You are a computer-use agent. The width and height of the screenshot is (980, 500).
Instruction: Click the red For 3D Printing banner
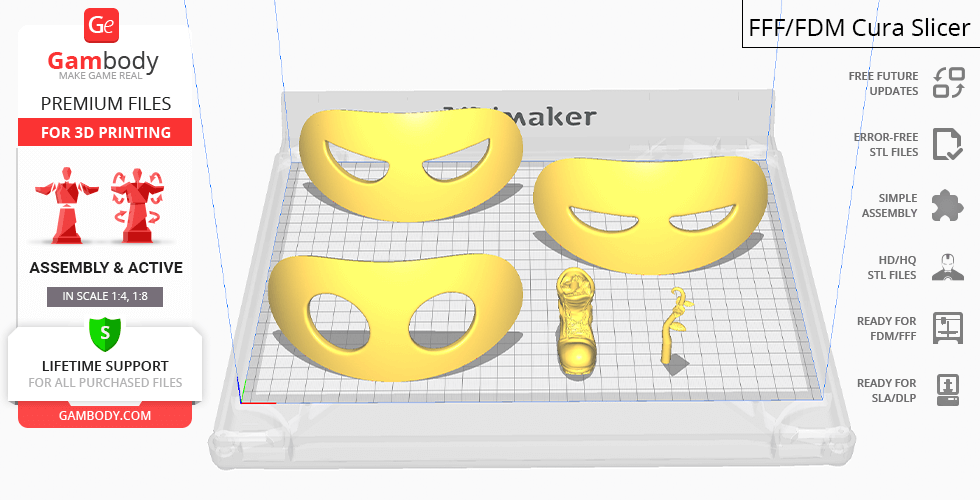[x=105, y=132]
